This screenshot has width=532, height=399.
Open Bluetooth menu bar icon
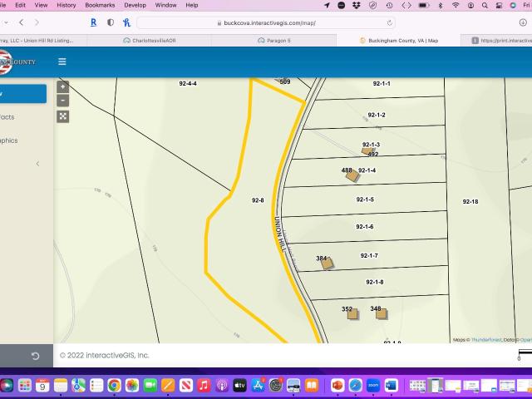coord(441,5)
